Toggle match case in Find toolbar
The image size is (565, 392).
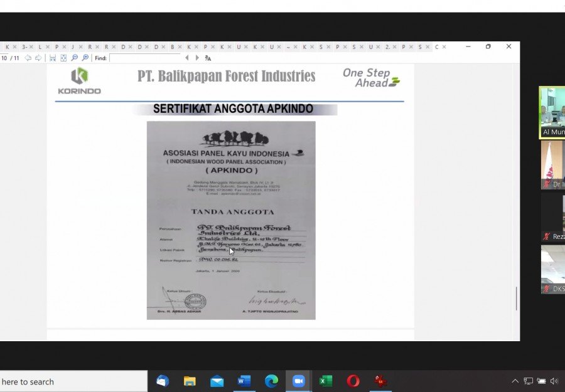[x=208, y=58]
